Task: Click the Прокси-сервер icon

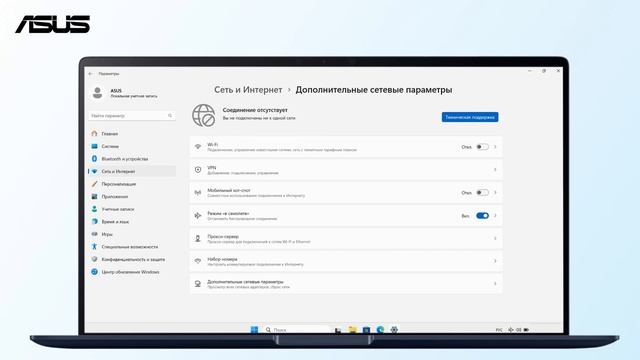Action: [x=198, y=238]
